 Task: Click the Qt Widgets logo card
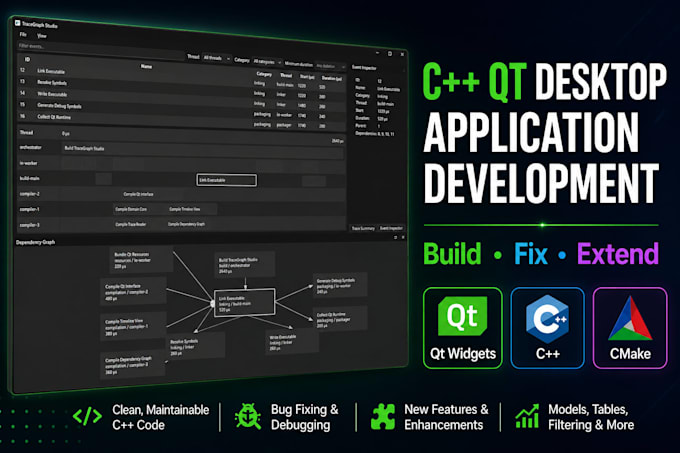click(x=463, y=328)
